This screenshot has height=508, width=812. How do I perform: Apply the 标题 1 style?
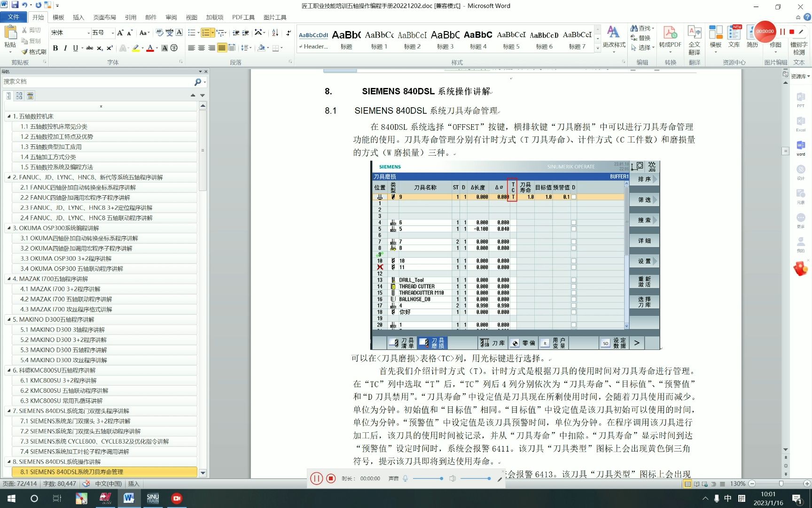pos(379,40)
